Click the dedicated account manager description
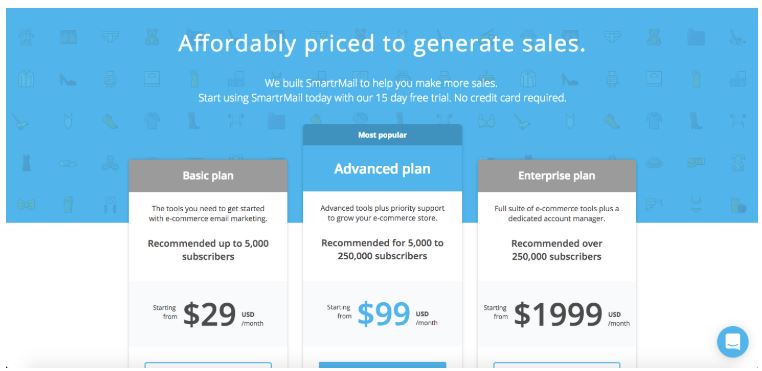762x371 pixels. (556, 213)
